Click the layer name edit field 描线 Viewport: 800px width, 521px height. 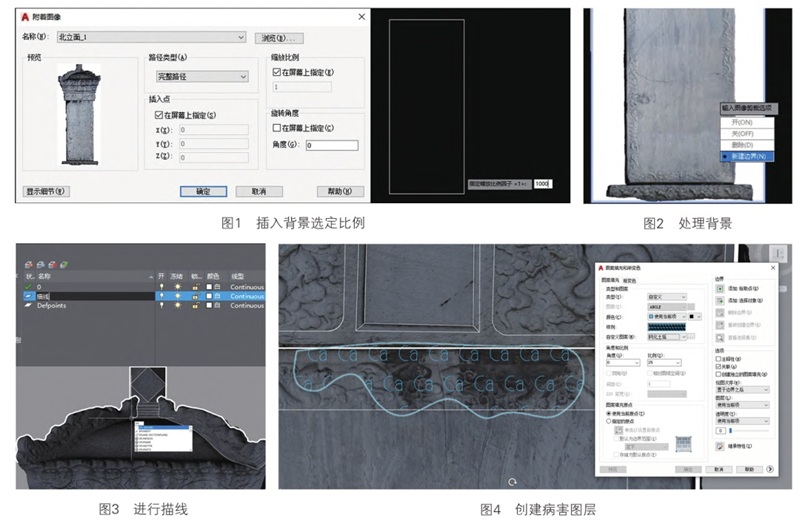click(94, 296)
